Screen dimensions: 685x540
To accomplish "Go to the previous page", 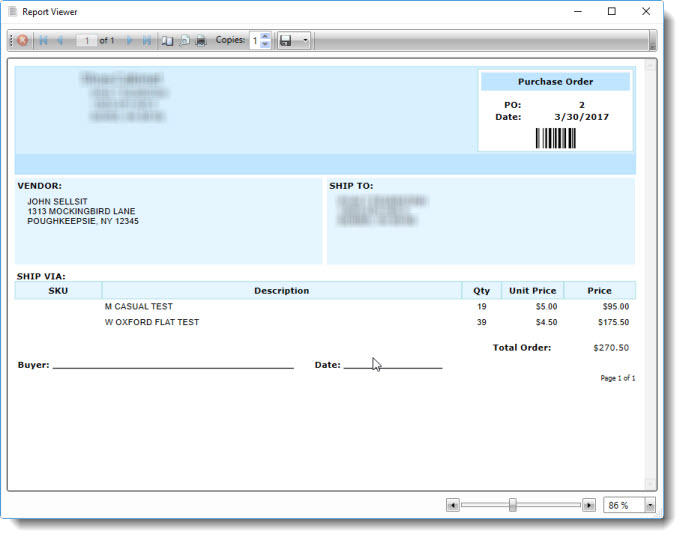I will [x=60, y=41].
